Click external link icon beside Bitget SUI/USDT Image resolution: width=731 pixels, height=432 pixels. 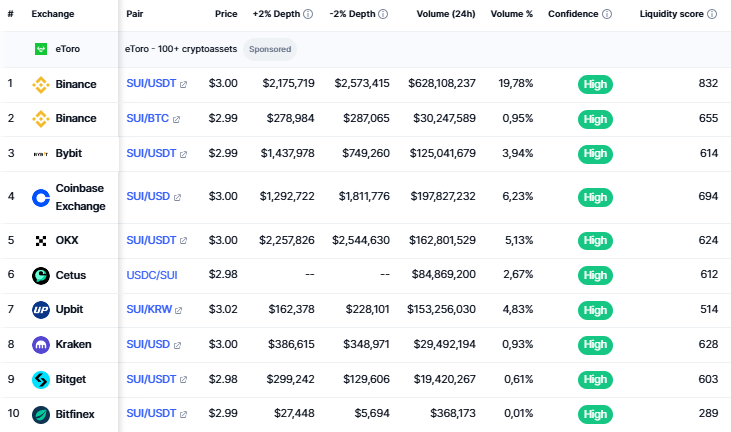click(183, 380)
